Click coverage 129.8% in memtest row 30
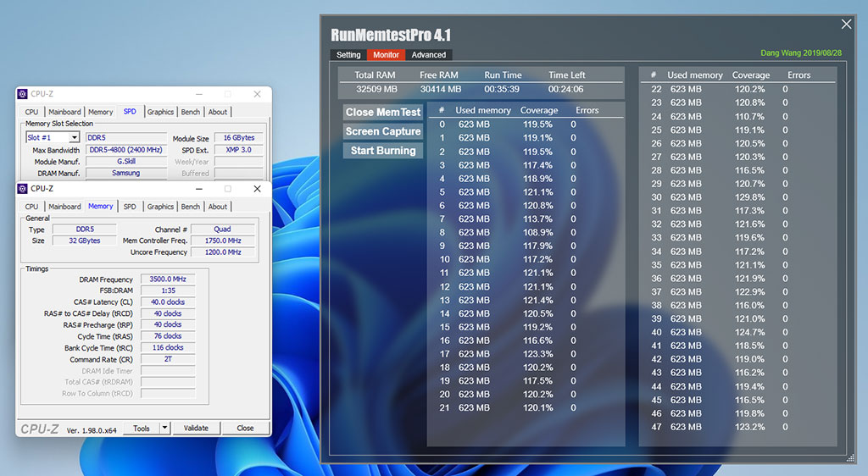Screen dimensions: 868x476 point(749,197)
